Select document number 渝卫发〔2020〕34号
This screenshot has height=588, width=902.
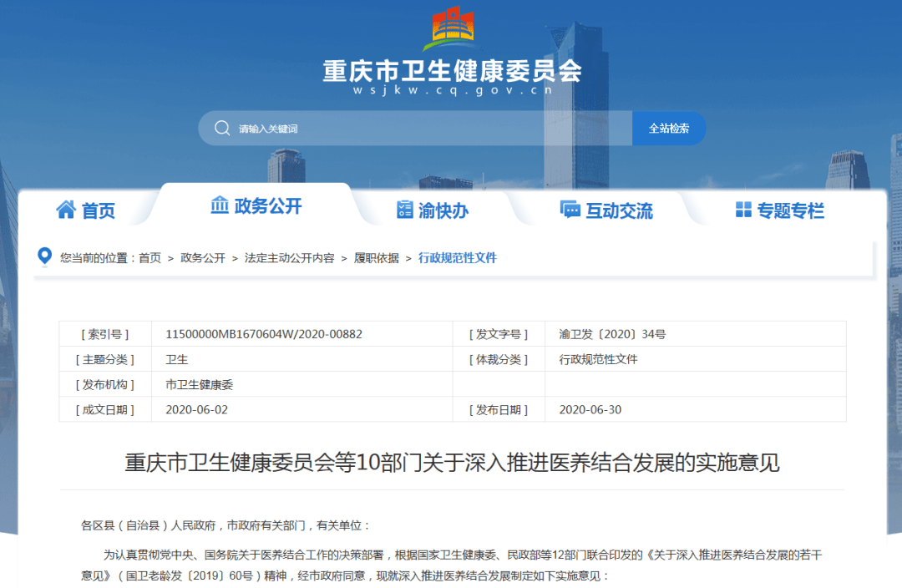pyautogui.click(x=612, y=334)
